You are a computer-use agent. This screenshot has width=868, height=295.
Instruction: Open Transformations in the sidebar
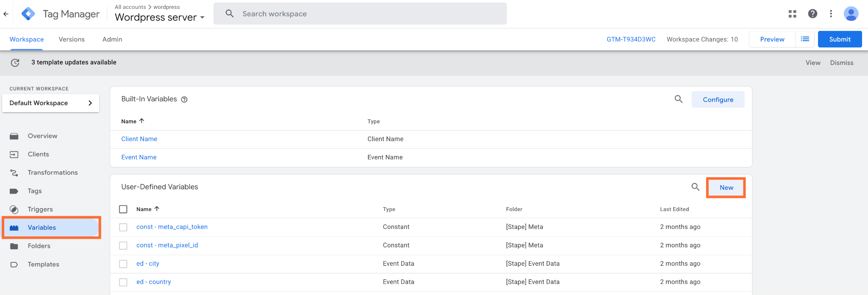tap(53, 173)
